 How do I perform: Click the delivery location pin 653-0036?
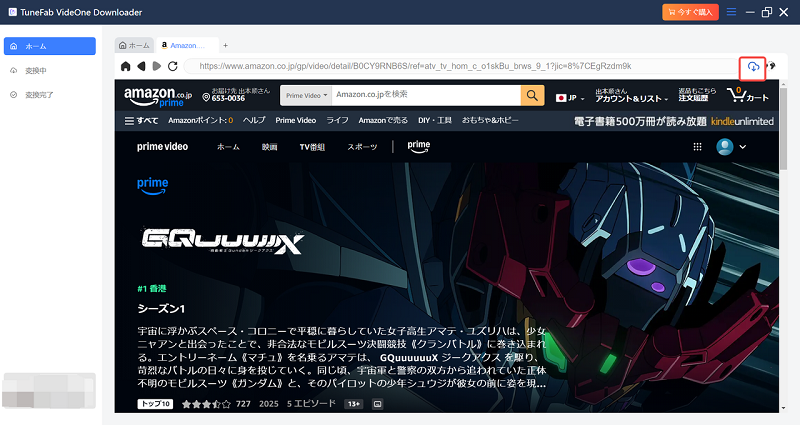[236, 94]
